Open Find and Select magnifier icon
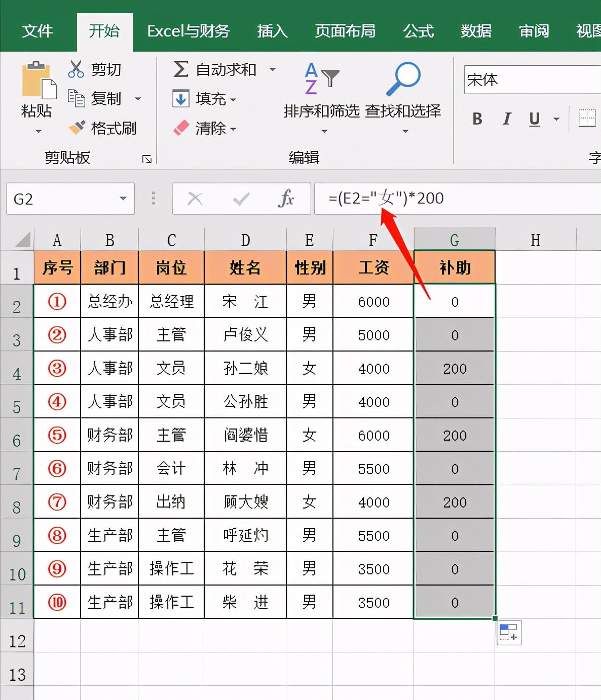601x700 pixels. [403, 79]
